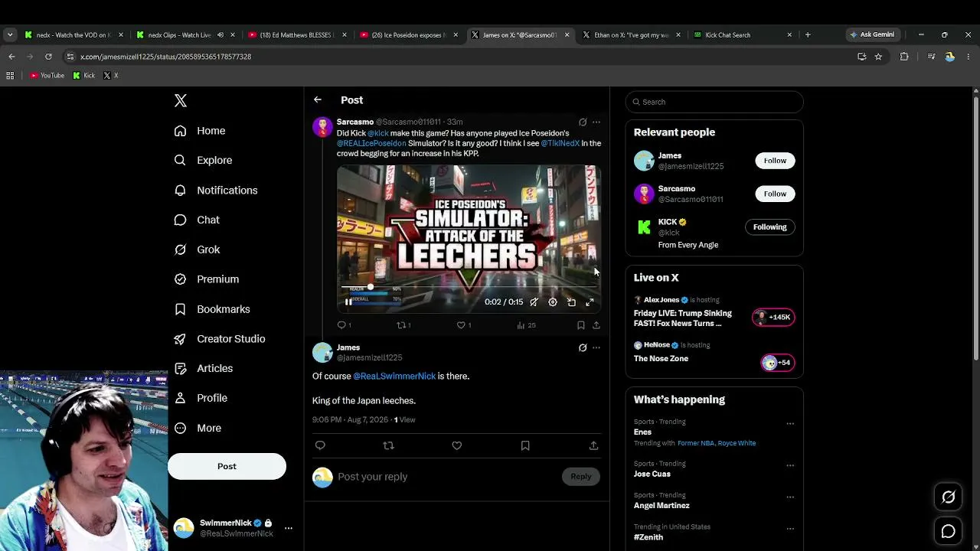
Task: Toggle Following for KICK
Action: [x=769, y=227]
